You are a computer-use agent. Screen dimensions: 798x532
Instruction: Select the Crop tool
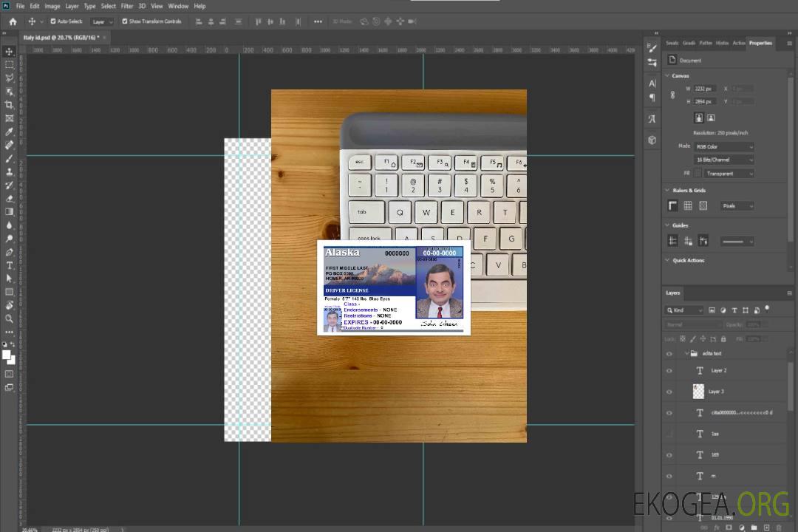9,104
